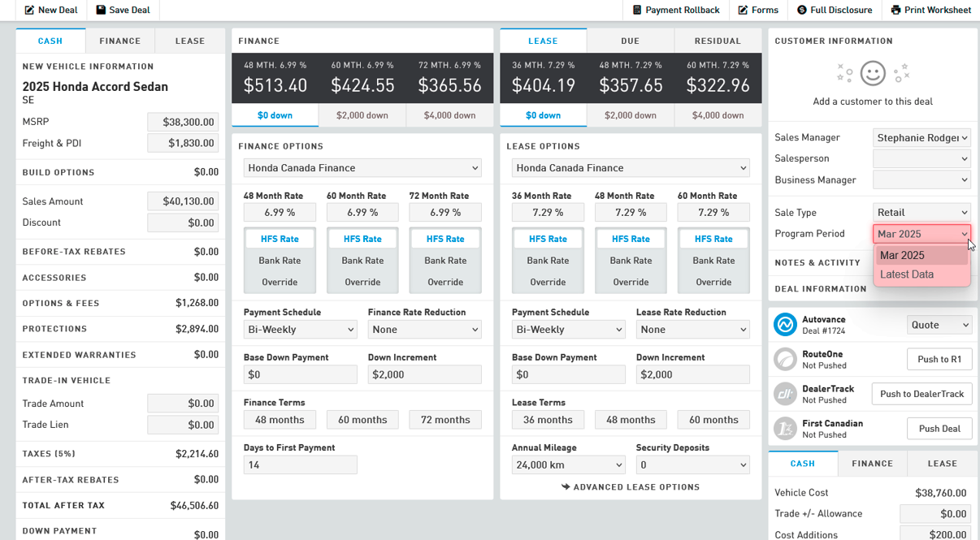The height and width of the screenshot is (540, 980).
Task: Select Bank Rate for 60 Month finance
Action: pyautogui.click(x=362, y=261)
